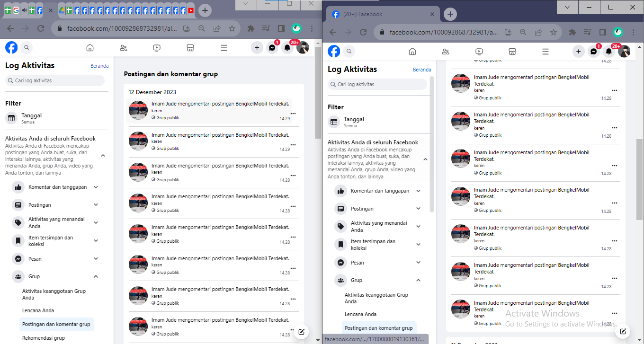Click the Facebook logo in the left window
Viewport: 644px width, 344px height.
coord(11,47)
